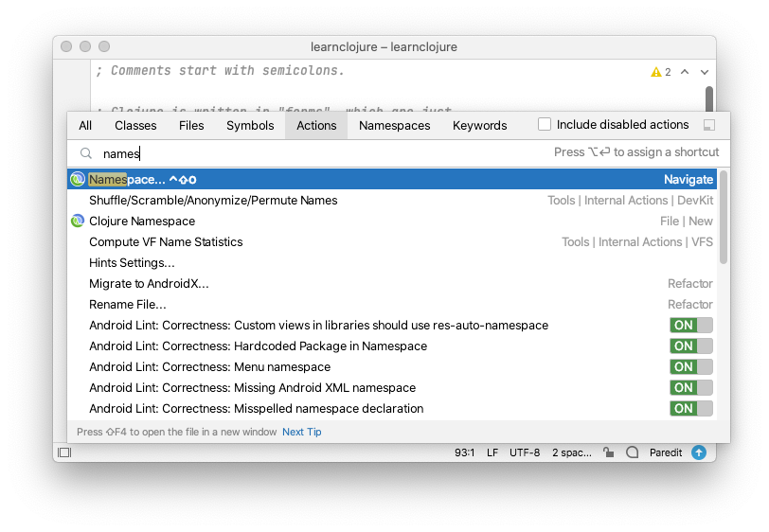
Task: Select Shuffle/Scramble/Anonymize/Permute Names action
Action: [392, 201]
